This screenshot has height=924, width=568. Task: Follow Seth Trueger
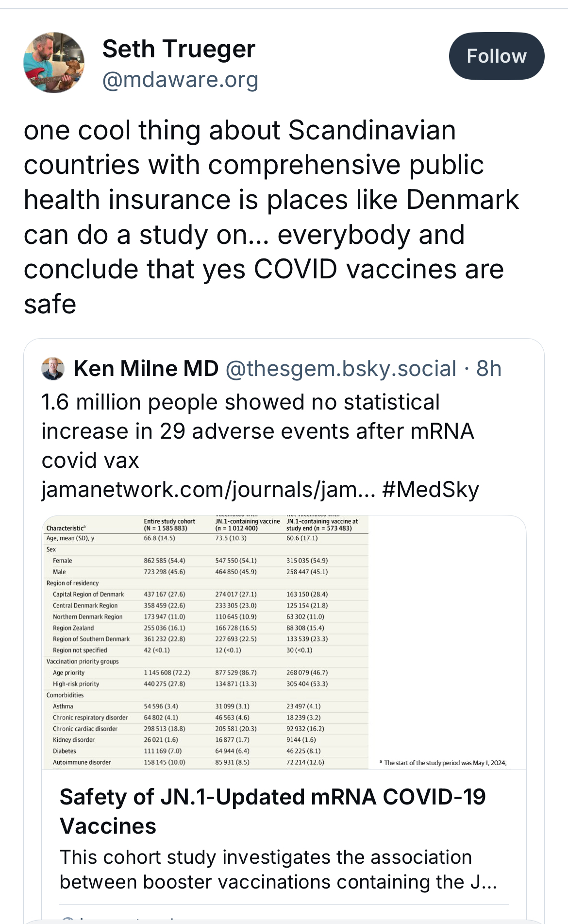click(x=496, y=56)
